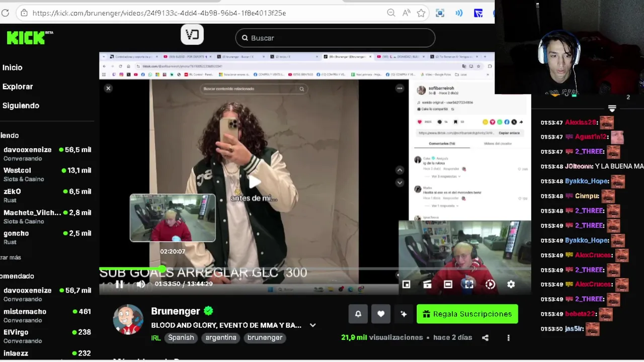Go to Inicio in sidebar
Image resolution: width=644 pixels, height=362 pixels.
13,67
